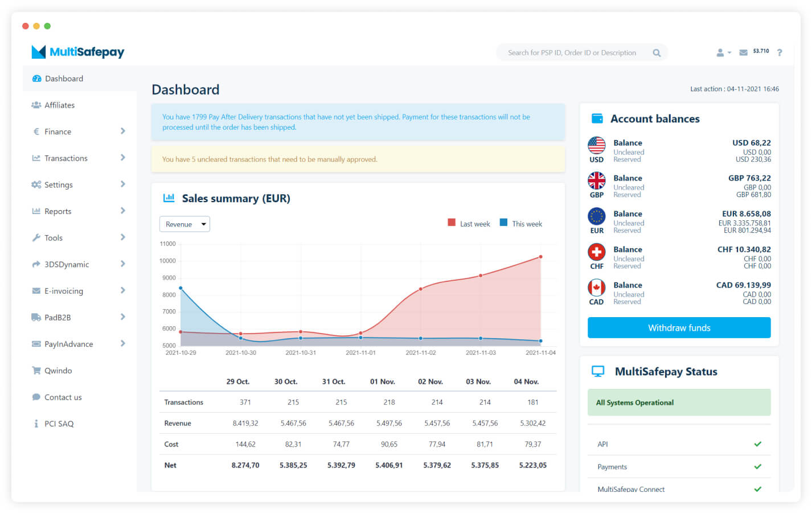
Task: Click the PadB2B truck icon
Action: pos(36,317)
